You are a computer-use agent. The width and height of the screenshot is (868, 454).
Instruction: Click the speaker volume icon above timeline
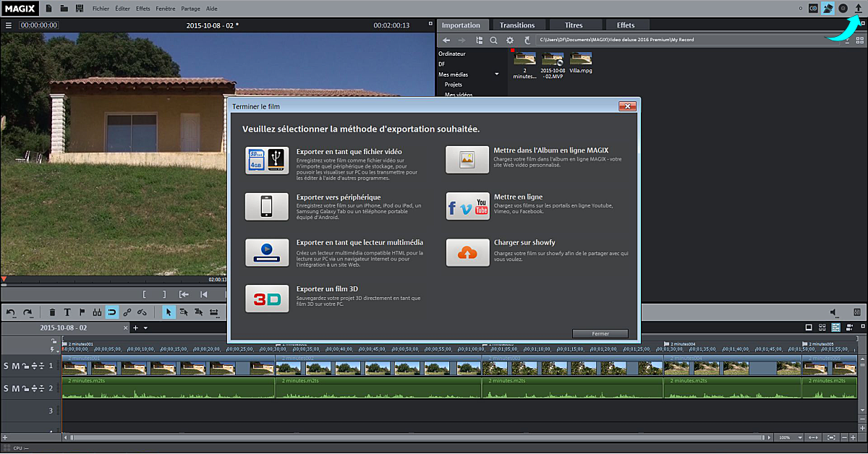pyautogui.click(x=833, y=312)
